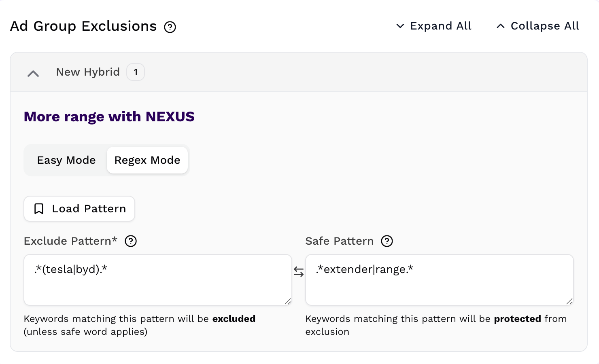
Task: Open the Ad Group Exclusions help tooltip
Action: coord(170,27)
